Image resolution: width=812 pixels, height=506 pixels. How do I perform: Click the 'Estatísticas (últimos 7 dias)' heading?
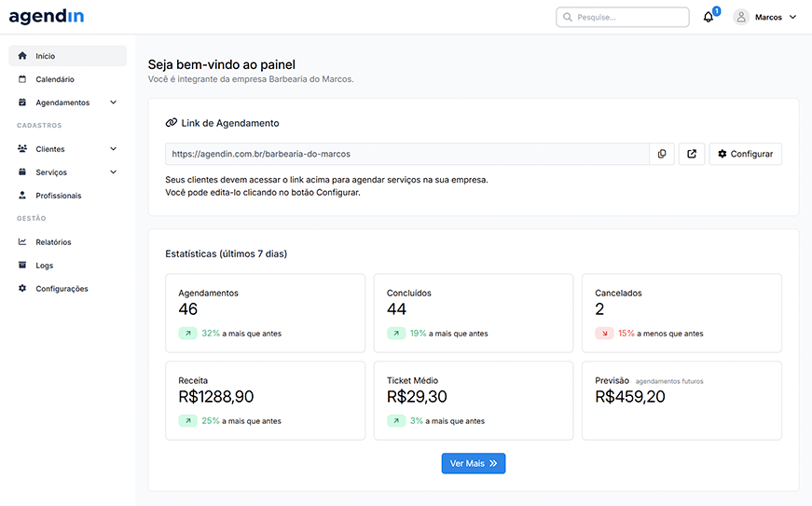227,253
